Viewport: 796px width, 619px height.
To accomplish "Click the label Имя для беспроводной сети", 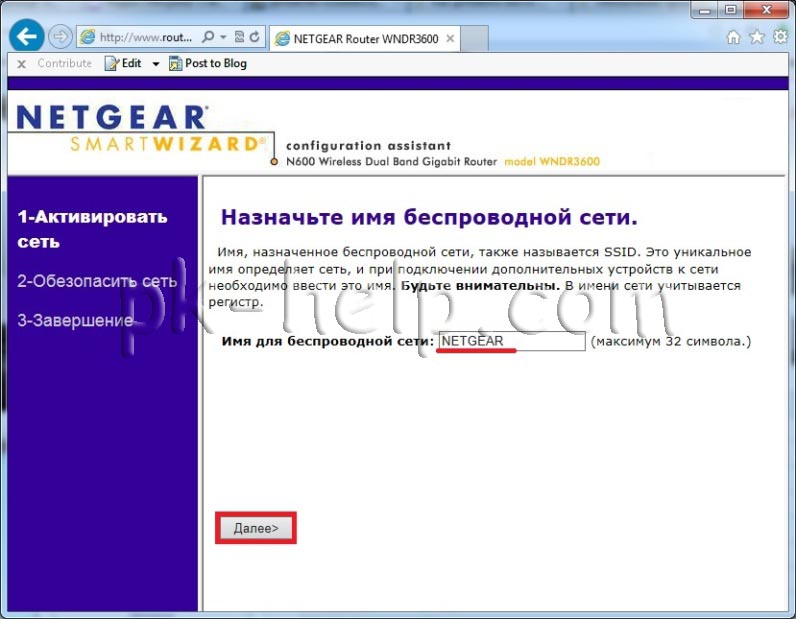I will tap(328, 341).
